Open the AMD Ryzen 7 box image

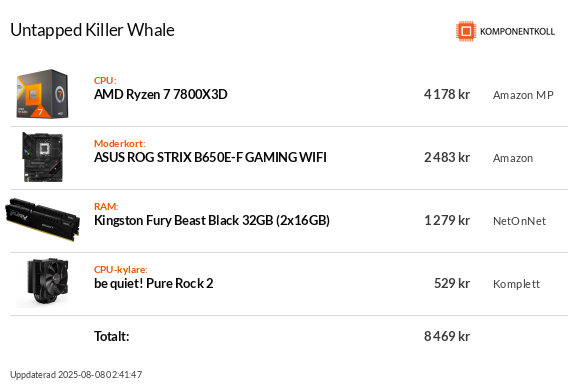coord(43,94)
